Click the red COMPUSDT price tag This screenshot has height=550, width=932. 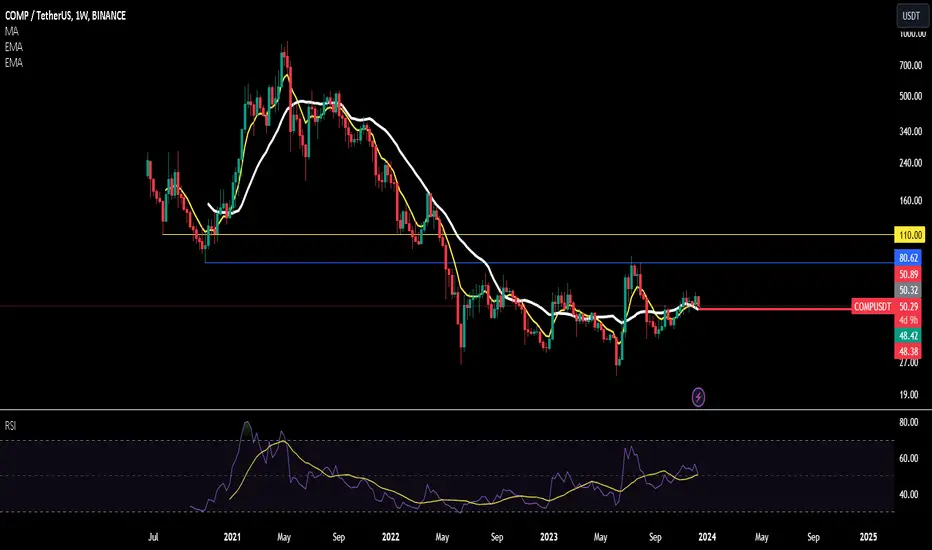pos(872,307)
